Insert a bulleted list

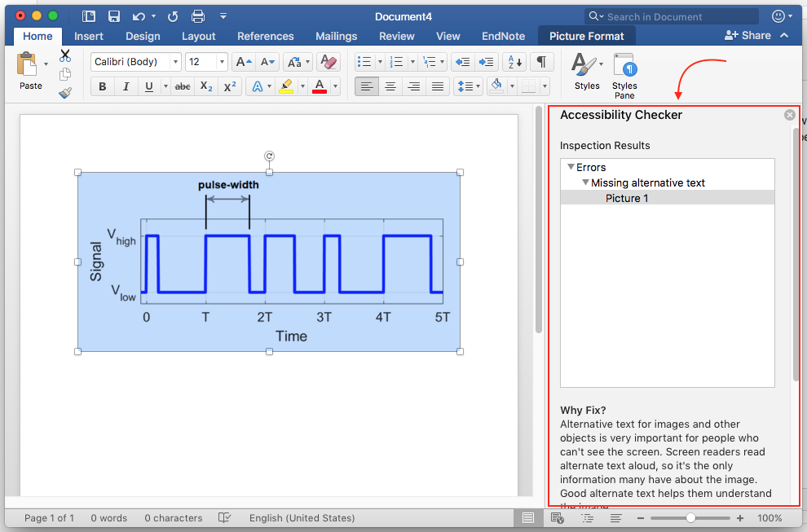coord(364,62)
